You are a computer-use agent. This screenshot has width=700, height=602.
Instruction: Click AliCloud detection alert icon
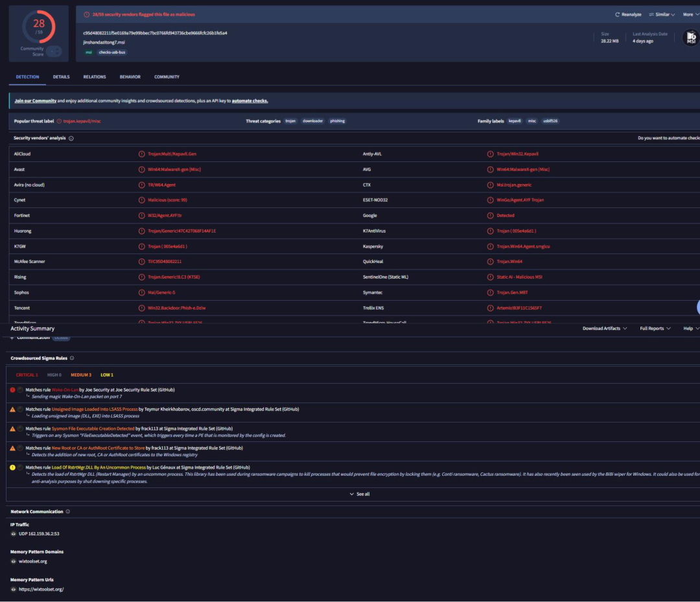141,154
